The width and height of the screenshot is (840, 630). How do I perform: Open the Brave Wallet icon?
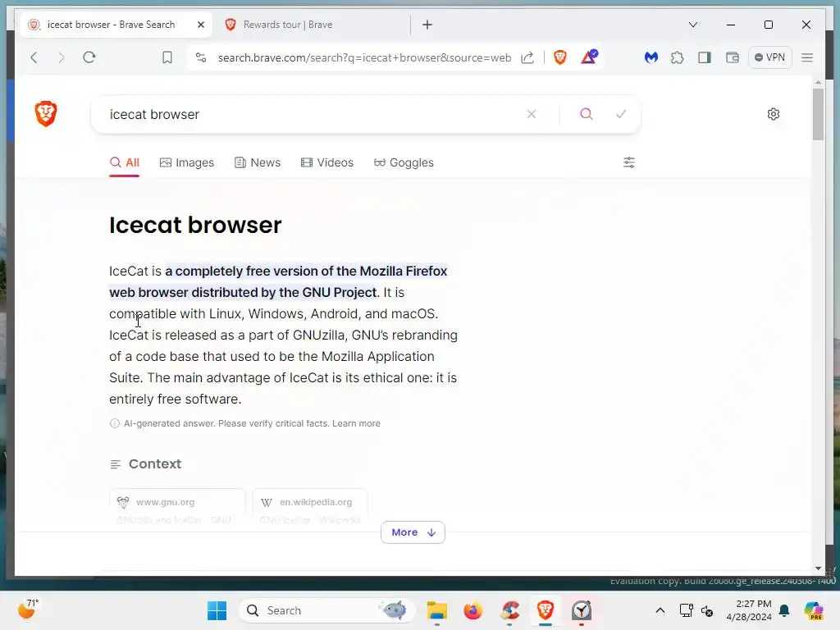(x=733, y=57)
